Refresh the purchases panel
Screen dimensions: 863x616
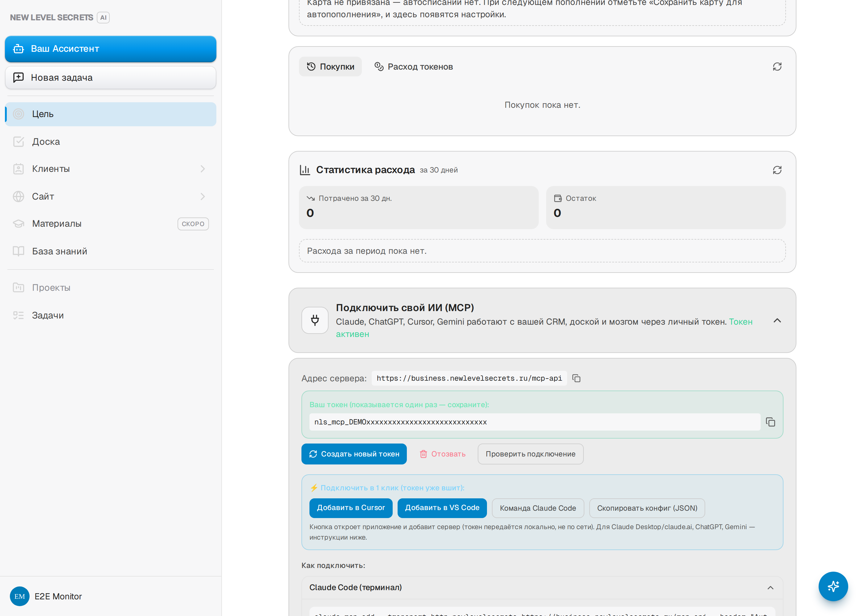point(777,67)
